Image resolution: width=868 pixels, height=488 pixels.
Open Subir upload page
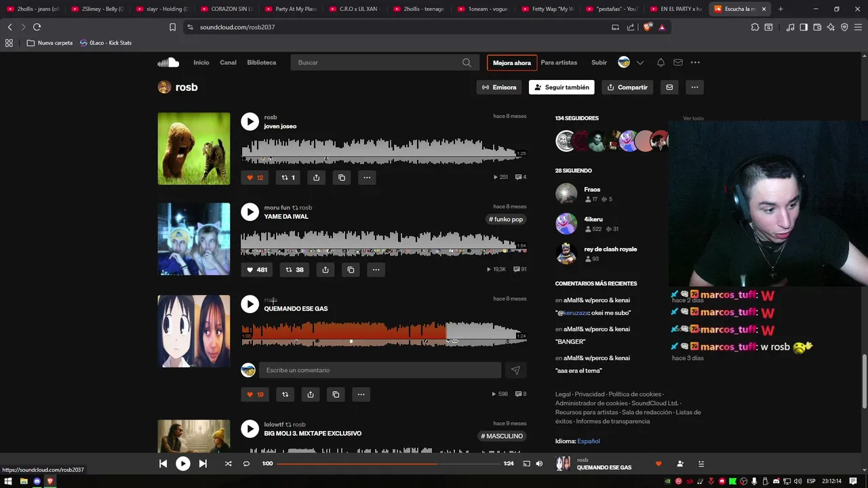[x=599, y=62]
